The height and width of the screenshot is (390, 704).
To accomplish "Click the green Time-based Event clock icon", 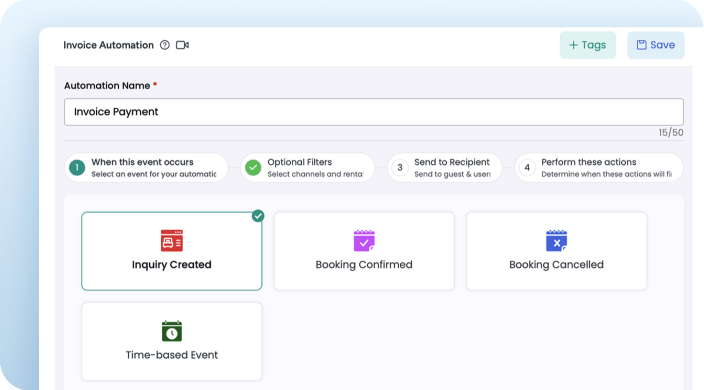I will 172,331.
